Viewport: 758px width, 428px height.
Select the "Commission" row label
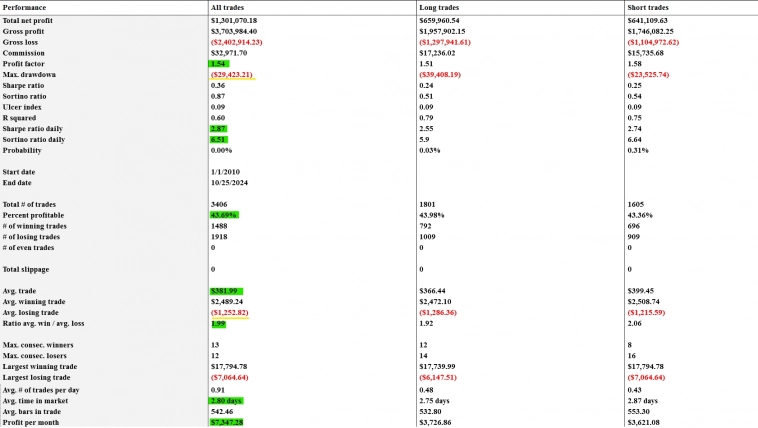click(23, 52)
